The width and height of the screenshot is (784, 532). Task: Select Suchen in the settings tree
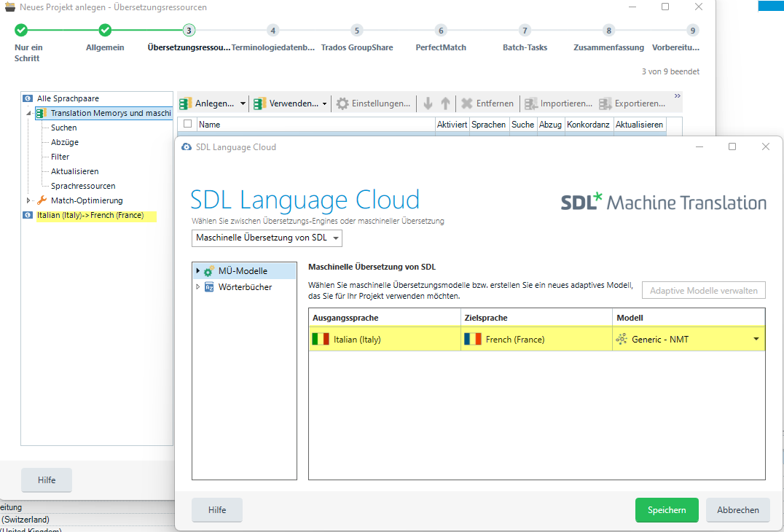(64, 128)
